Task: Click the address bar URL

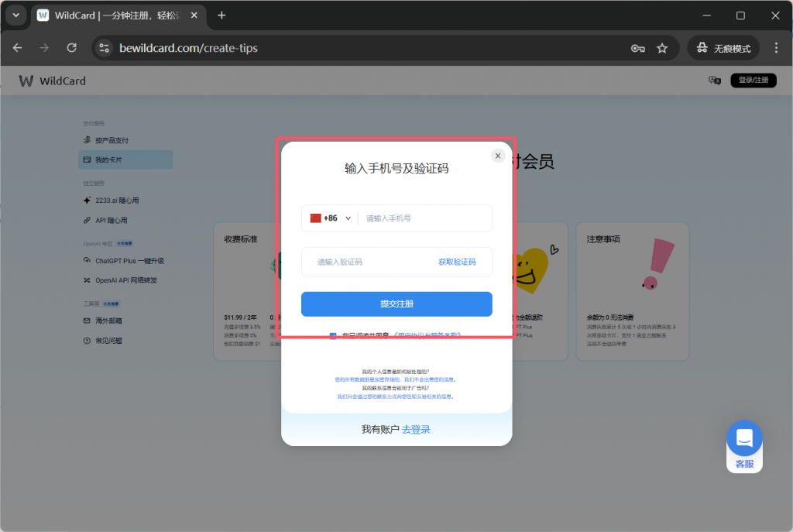Action: click(x=188, y=48)
